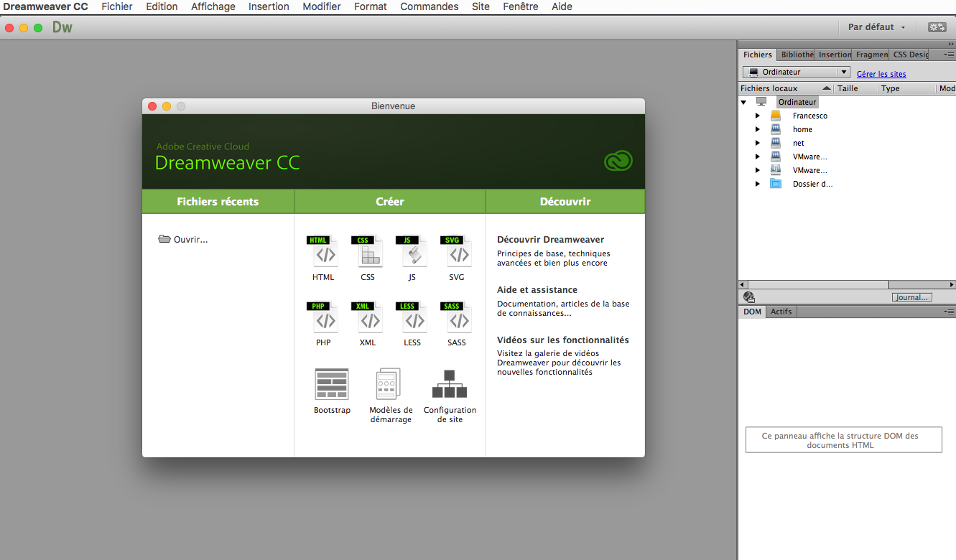Click the Dw application logo
The image size is (956, 560).
pos(62,27)
